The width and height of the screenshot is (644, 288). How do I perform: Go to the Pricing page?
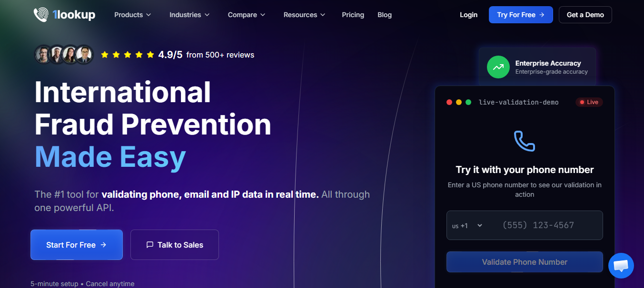pos(353,15)
